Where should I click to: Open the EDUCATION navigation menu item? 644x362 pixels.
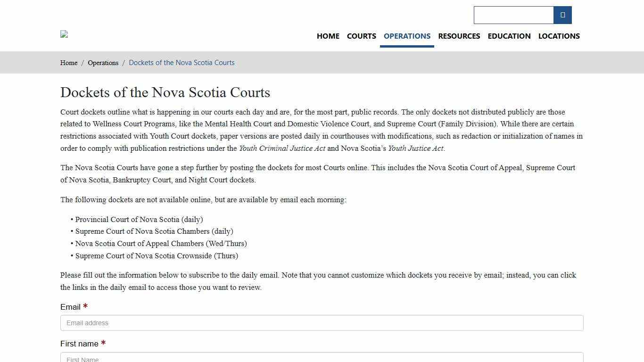pyautogui.click(x=509, y=36)
